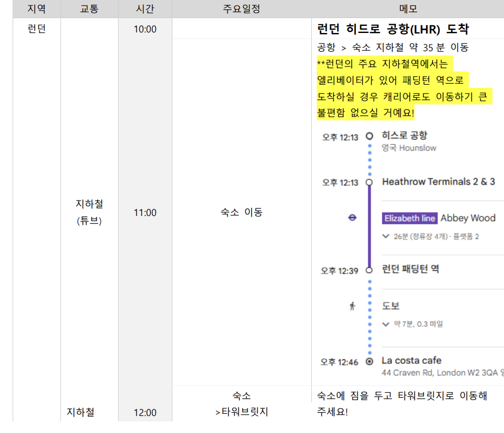Open the Abbey Wood direction label
The height and width of the screenshot is (433, 504).
[468, 218]
